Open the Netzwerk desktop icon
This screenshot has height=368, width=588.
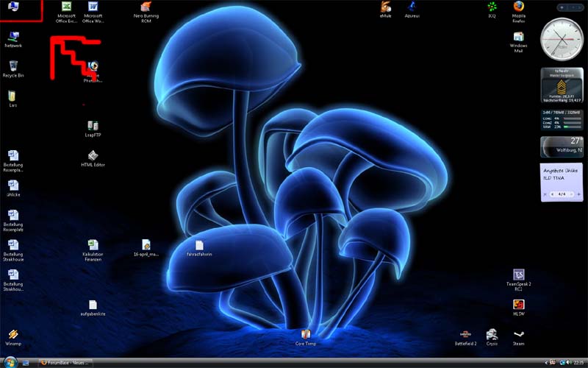(13, 40)
